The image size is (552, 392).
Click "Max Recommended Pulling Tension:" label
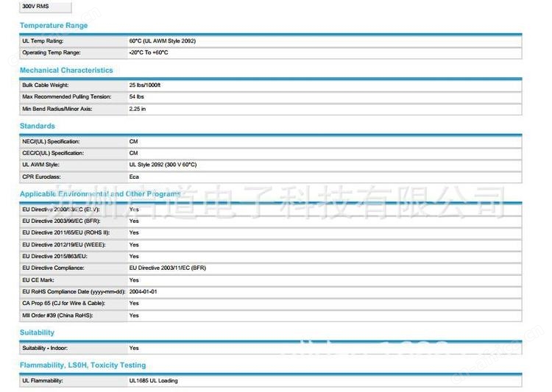pyautogui.click(x=66, y=97)
